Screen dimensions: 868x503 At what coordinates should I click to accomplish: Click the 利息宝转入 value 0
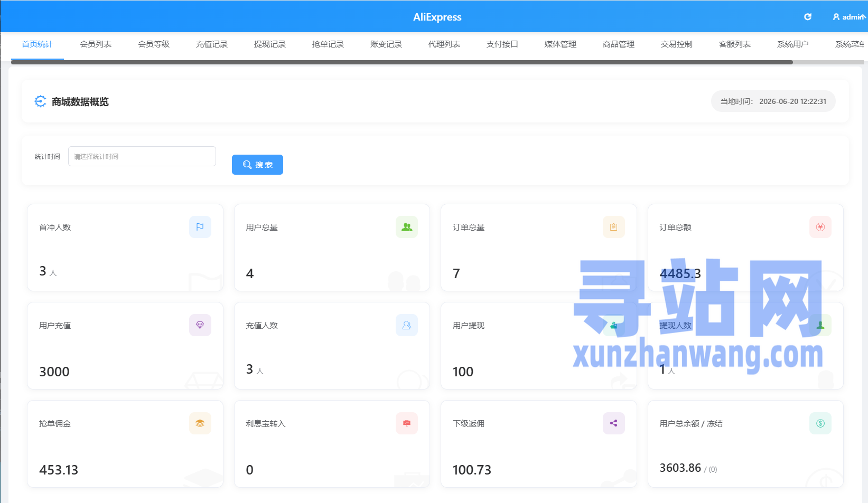(x=250, y=470)
